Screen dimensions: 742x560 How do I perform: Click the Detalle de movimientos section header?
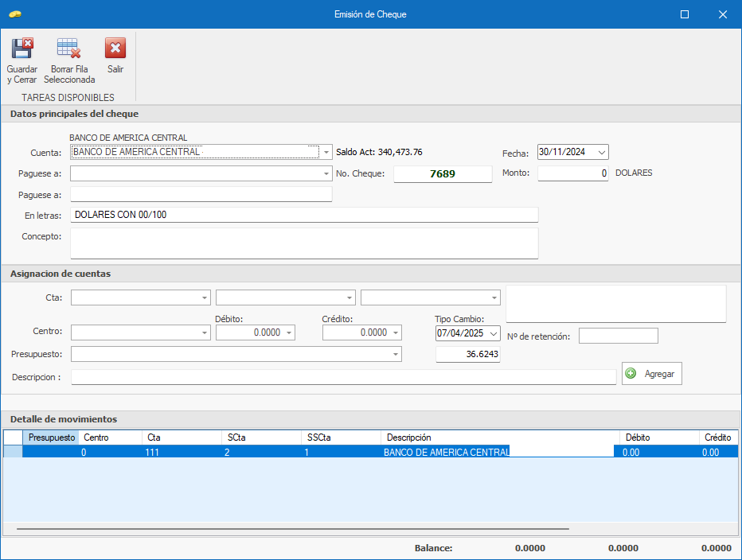click(64, 419)
